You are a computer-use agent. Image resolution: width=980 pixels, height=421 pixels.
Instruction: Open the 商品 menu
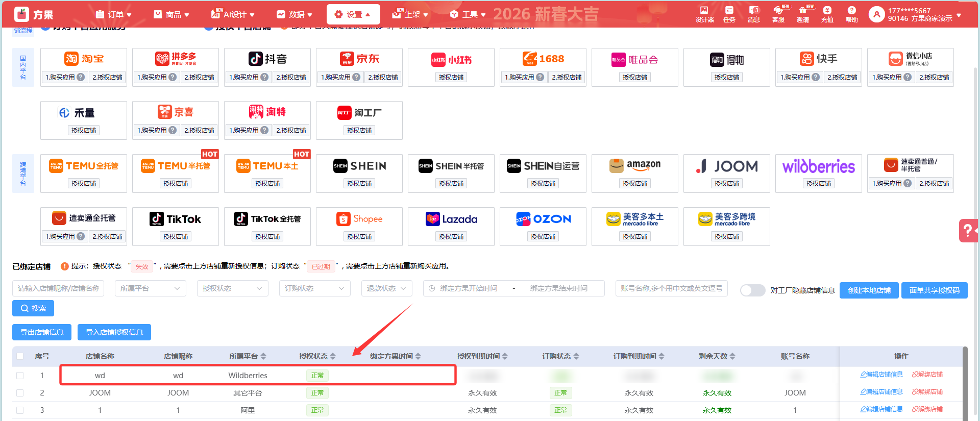pos(171,14)
